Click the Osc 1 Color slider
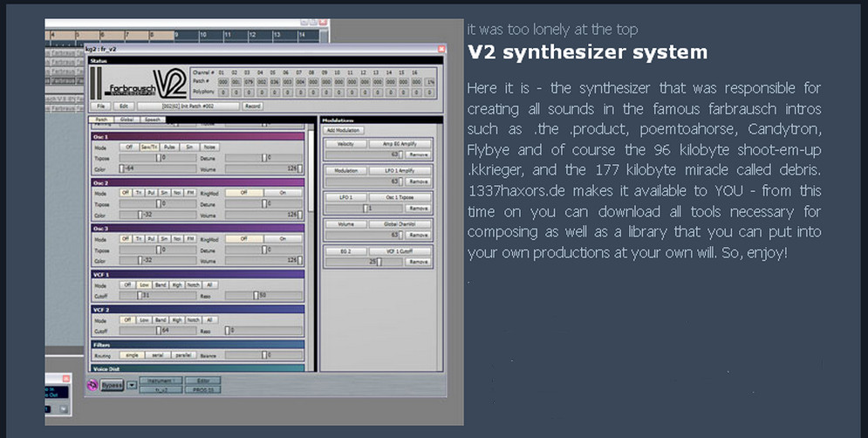 (158, 168)
